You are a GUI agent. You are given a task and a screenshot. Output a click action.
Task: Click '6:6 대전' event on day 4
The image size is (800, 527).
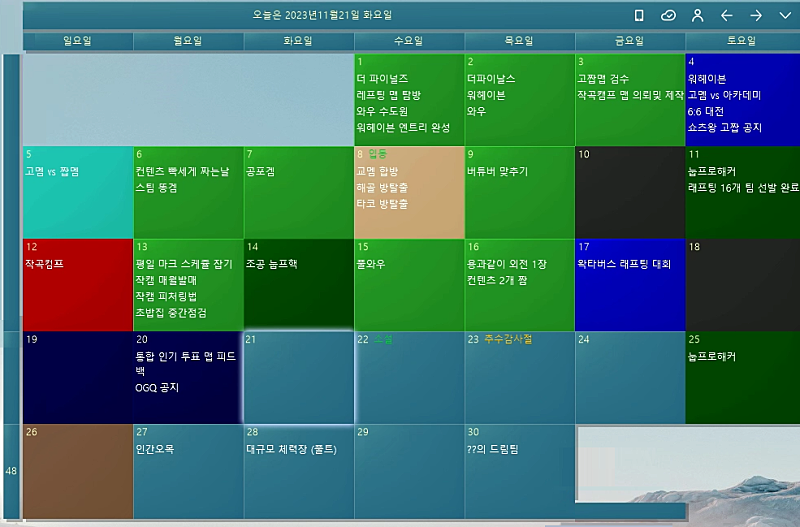[x=706, y=111]
